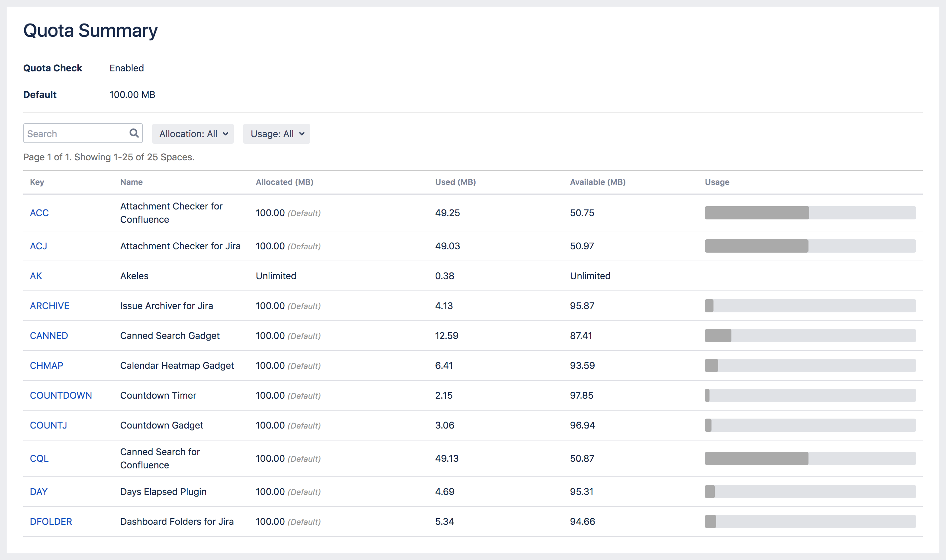This screenshot has width=946, height=560.
Task: Click the AK space key
Action: 36,276
